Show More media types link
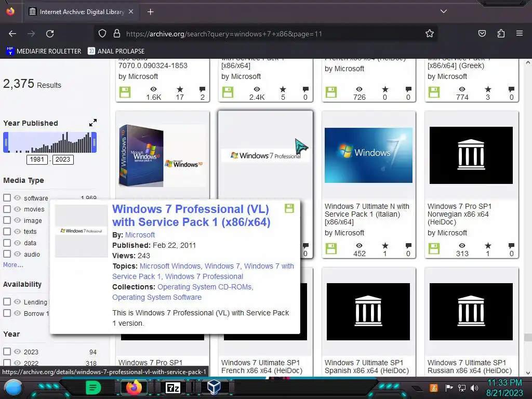Image resolution: width=532 pixels, height=399 pixels. click(x=13, y=265)
